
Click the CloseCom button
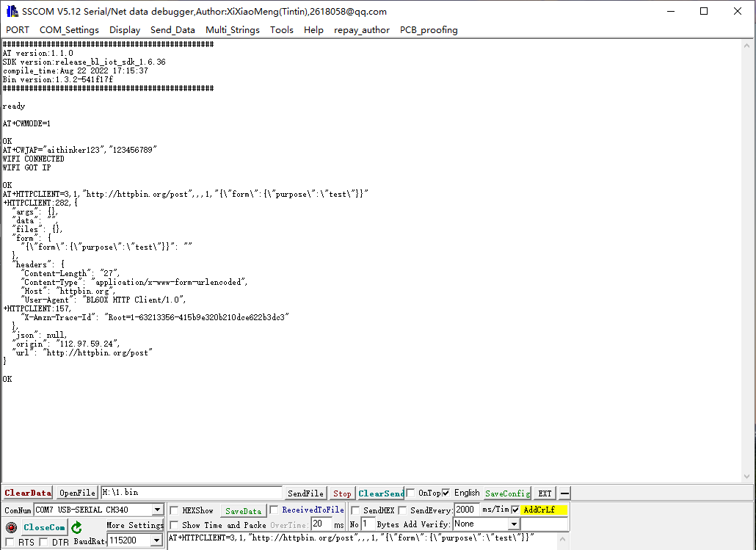pyautogui.click(x=44, y=527)
